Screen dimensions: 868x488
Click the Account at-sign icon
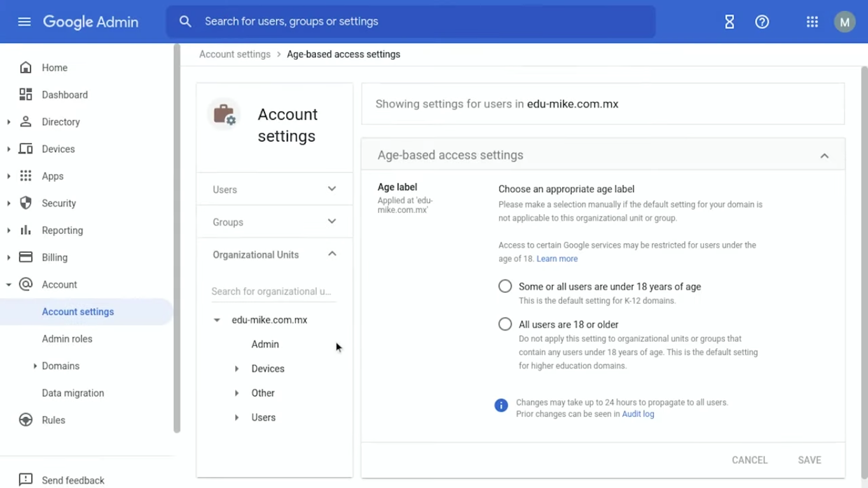click(x=25, y=284)
